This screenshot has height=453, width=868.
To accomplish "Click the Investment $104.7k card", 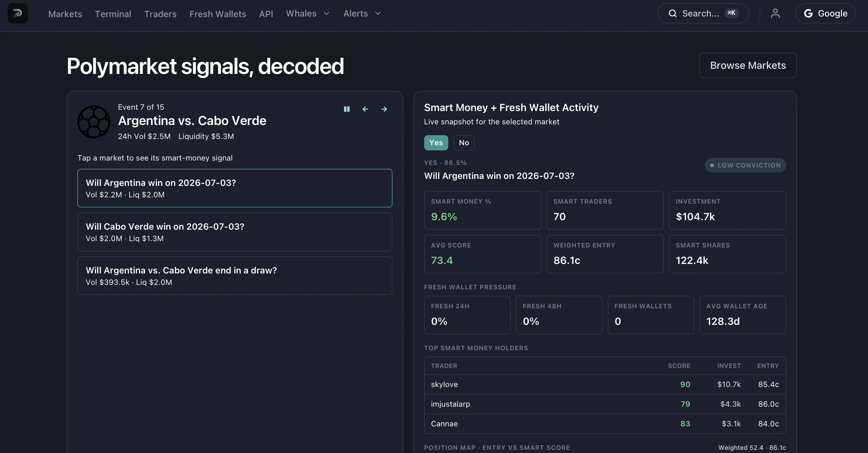I will point(727,210).
